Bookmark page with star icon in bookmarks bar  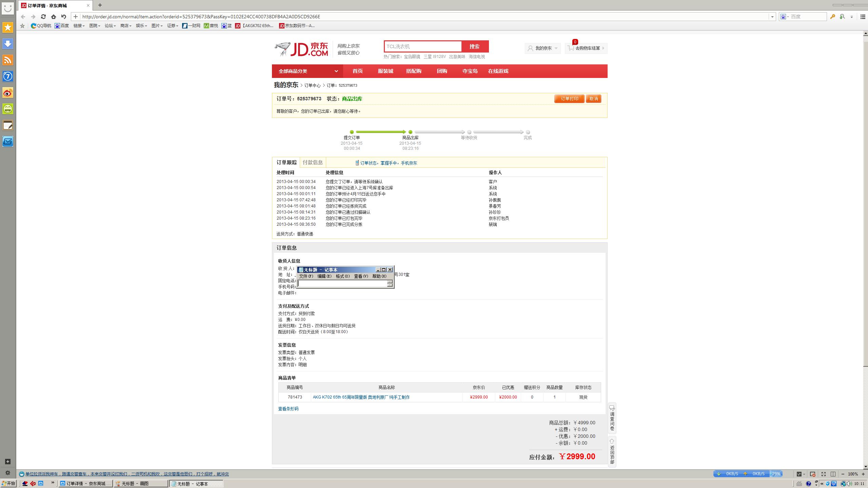(22, 25)
